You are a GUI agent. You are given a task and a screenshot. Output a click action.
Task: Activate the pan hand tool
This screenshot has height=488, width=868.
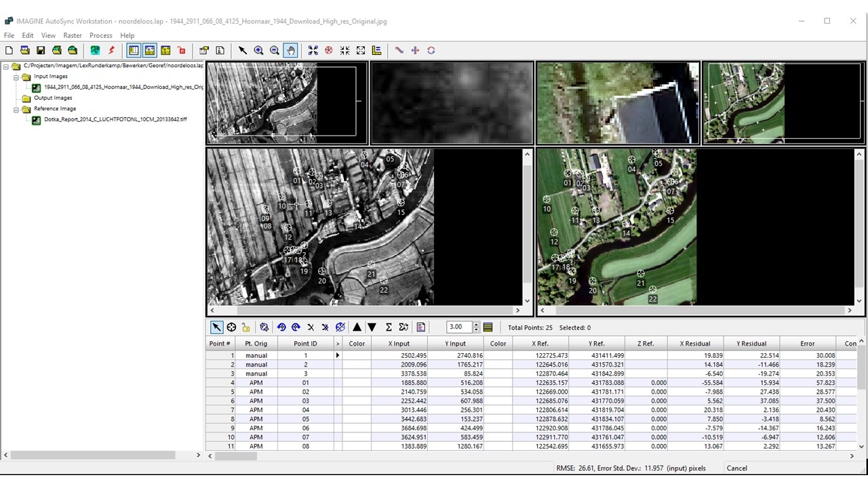290,50
